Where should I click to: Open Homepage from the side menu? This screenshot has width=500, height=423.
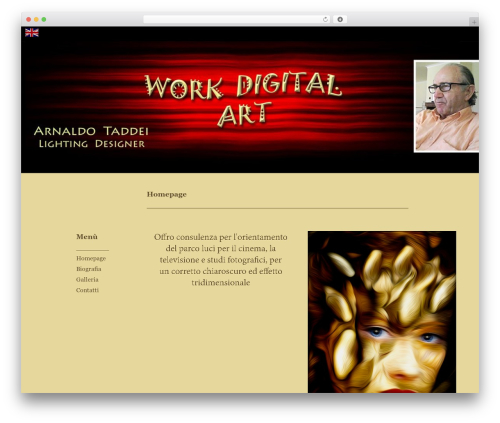click(91, 258)
